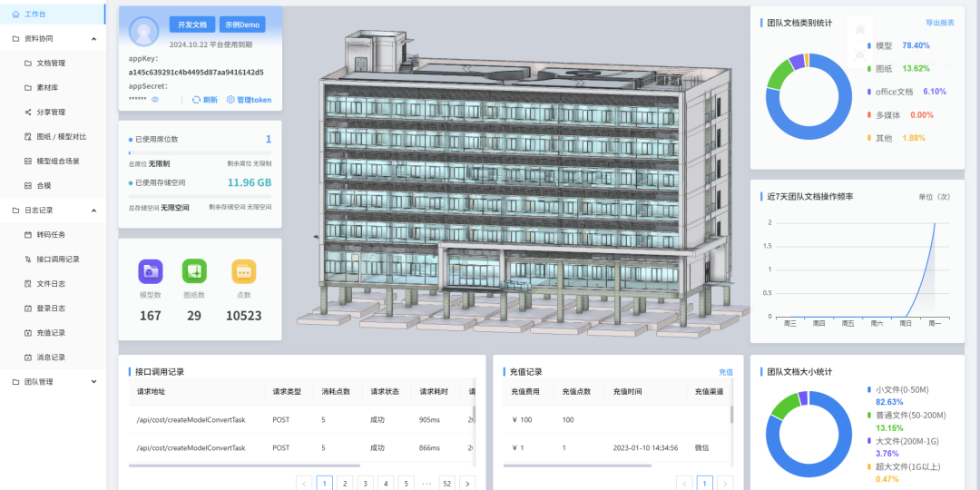
Task: Open 文档管理 in the sidebar
Action: pos(50,64)
